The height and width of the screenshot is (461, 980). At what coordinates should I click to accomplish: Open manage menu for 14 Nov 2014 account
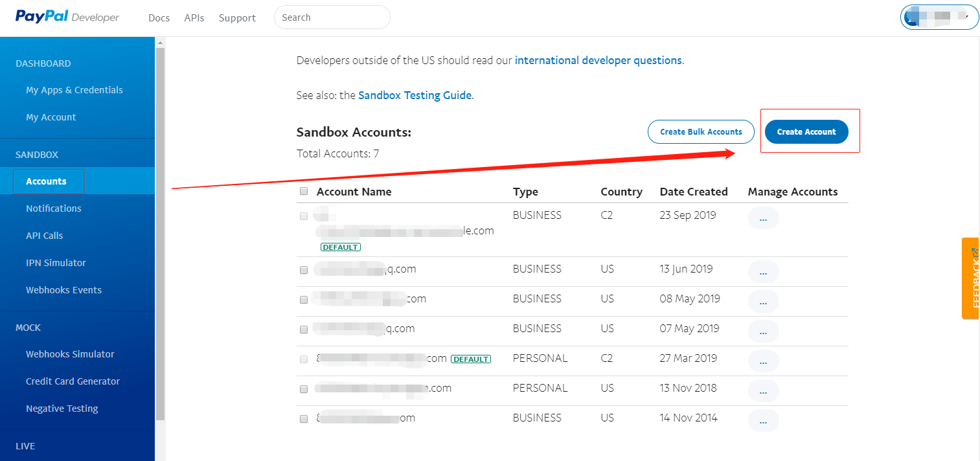coord(763,421)
